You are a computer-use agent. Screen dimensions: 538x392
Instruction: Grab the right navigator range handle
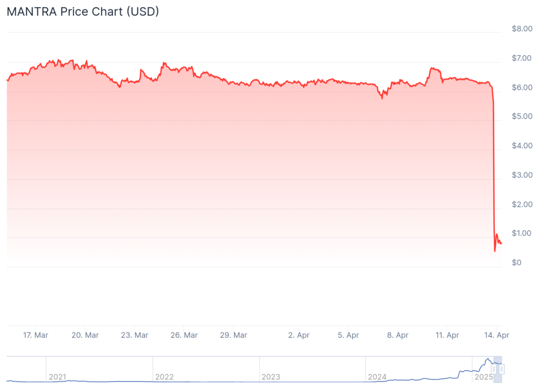pyautogui.click(x=502, y=369)
